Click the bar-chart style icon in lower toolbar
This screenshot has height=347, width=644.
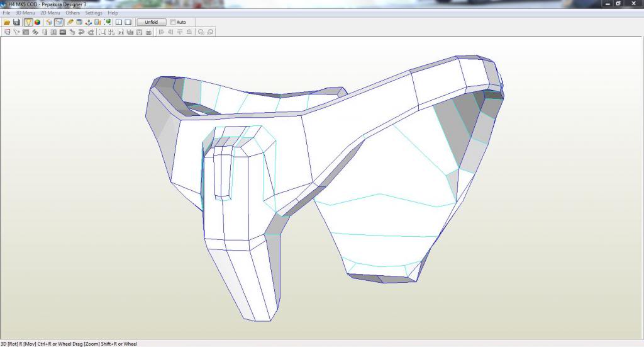(130, 32)
